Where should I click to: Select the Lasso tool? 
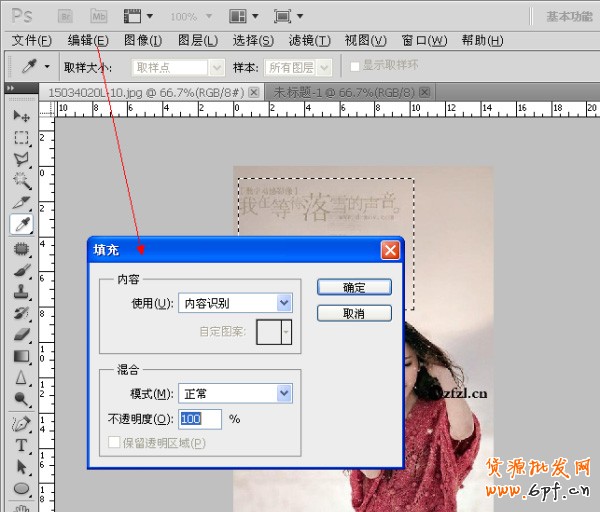coord(21,159)
